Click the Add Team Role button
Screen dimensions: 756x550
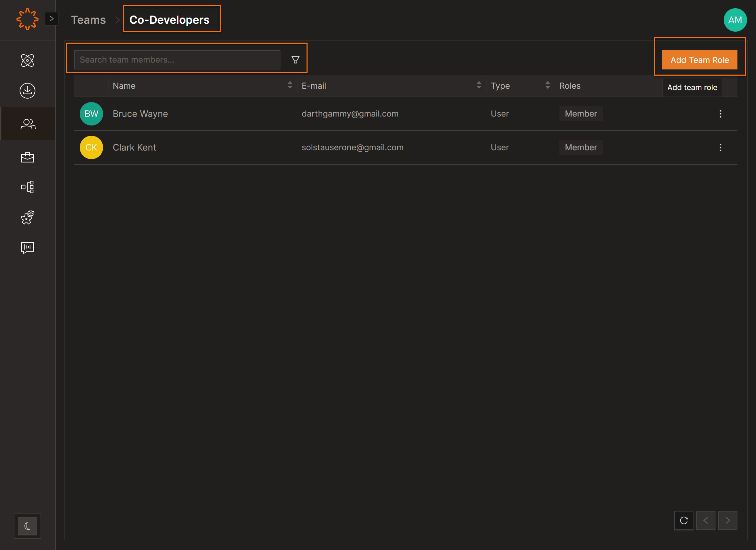click(x=699, y=60)
